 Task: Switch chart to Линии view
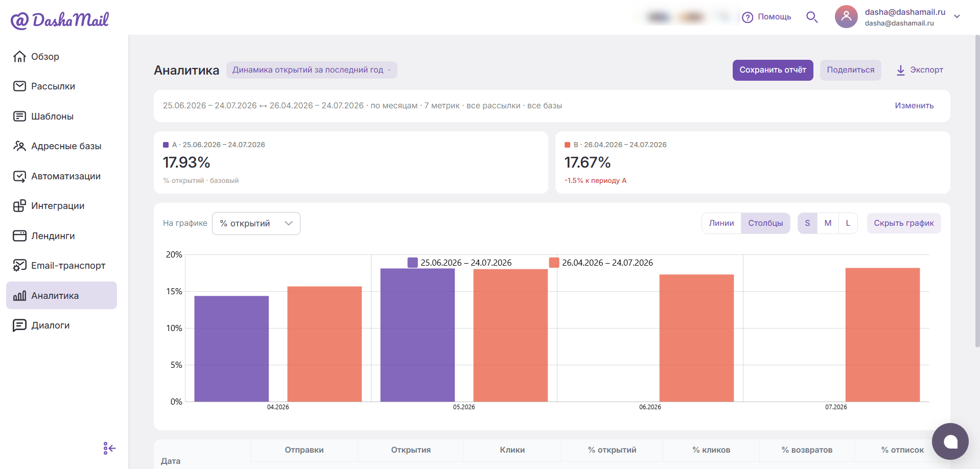[721, 223]
